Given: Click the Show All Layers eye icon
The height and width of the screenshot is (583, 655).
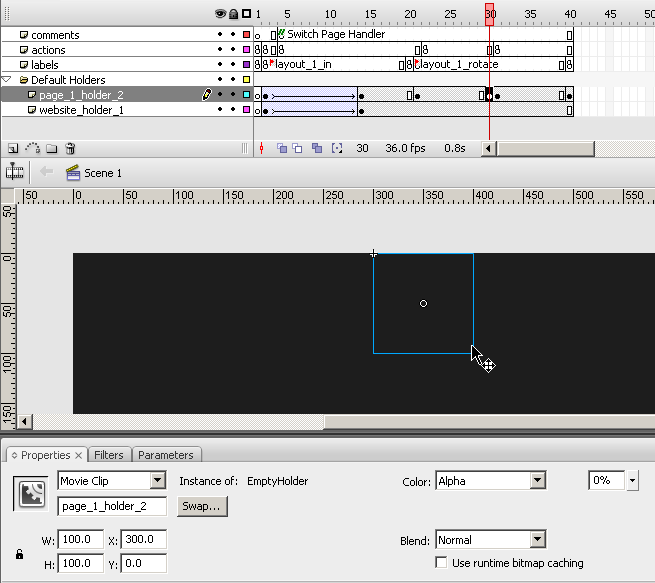Looking at the screenshot, I should 220,14.
